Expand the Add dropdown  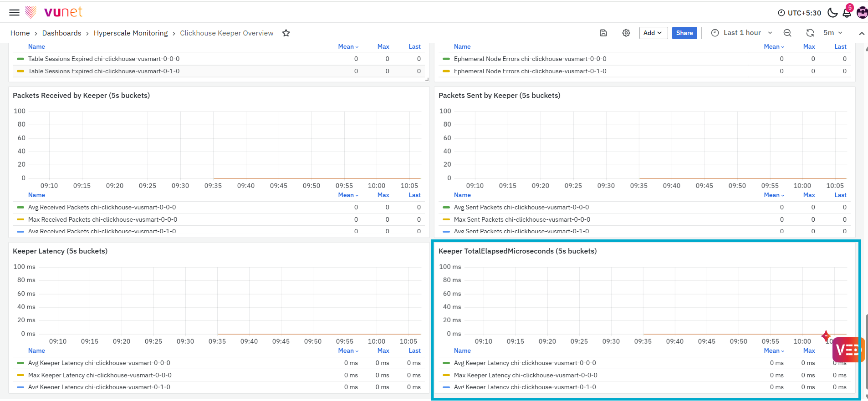[x=654, y=33]
